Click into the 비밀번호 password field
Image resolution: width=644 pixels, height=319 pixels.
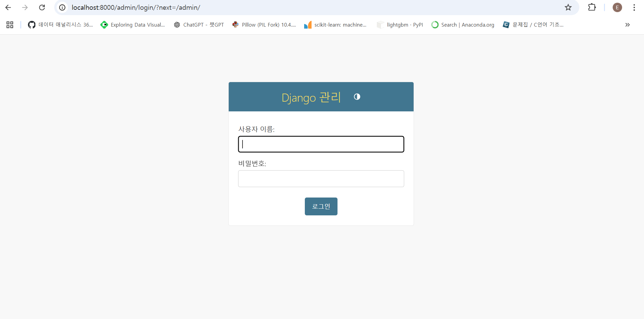(x=321, y=179)
